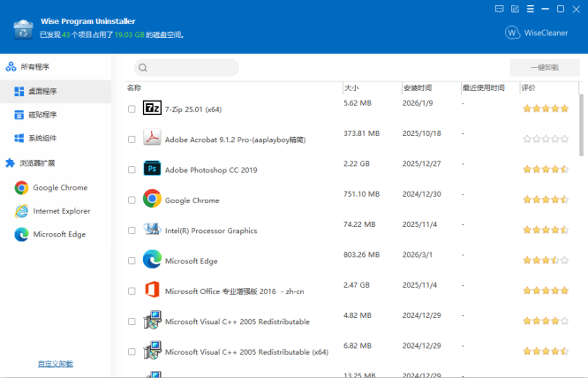Click the puzzle piece browser extensions icon
Viewport: 588px width, 378px height.
click(x=11, y=163)
